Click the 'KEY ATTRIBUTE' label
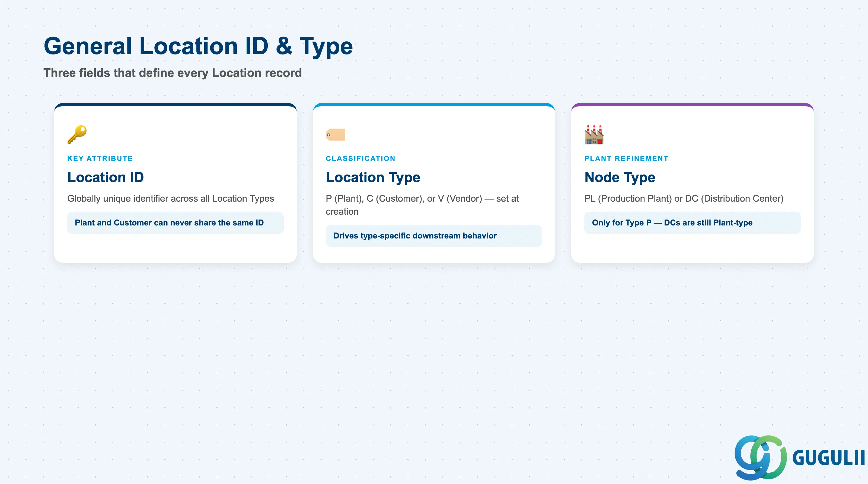Image resolution: width=868 pixels, height=484 pixels. (100, 159)
